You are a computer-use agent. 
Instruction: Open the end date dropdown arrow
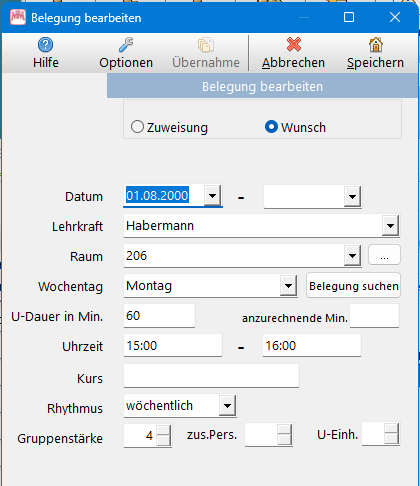pos(352,197)
